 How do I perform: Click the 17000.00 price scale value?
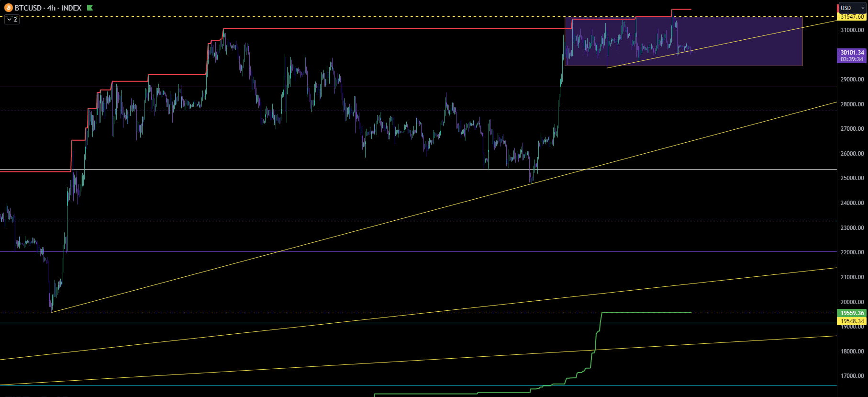tap(852, 376)
